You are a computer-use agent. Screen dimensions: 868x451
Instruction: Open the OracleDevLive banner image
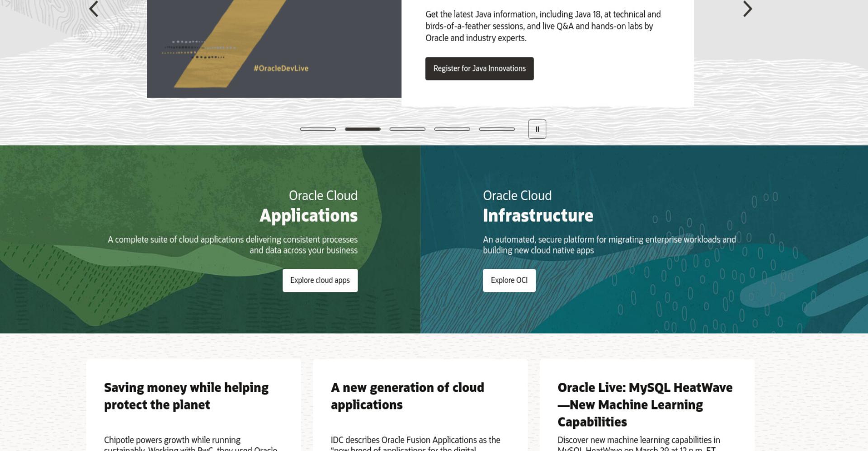point(274,49)
